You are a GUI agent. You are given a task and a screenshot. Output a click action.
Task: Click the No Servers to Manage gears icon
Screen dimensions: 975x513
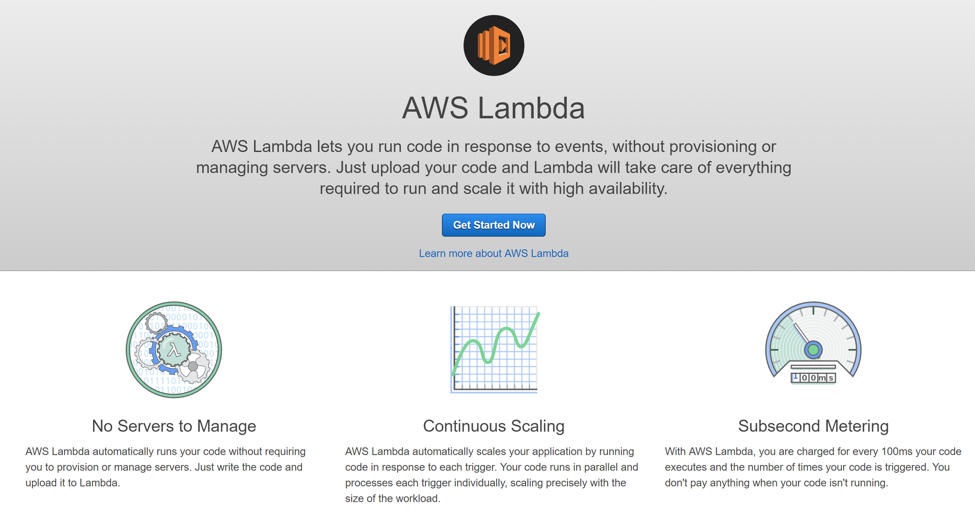tap(174, 350)
